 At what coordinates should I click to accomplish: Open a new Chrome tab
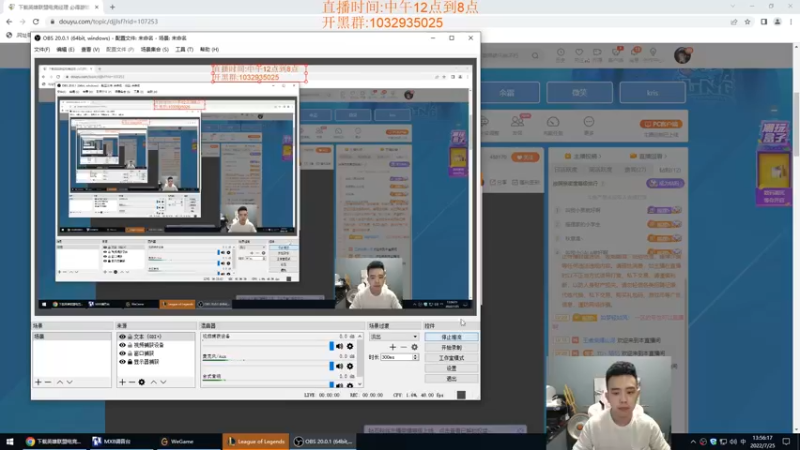coord(112,7)
